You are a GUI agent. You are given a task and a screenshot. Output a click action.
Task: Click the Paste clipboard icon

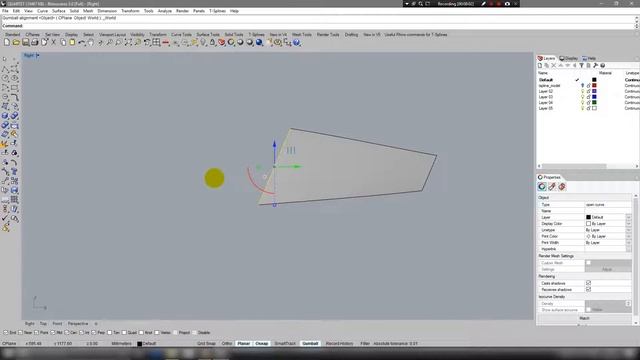coord(72,42)
